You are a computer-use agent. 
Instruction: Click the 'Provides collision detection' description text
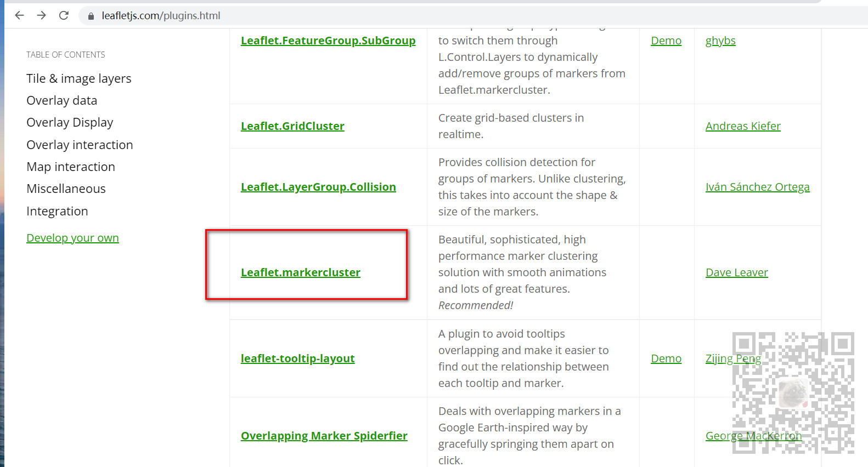(x=532, y=187)
